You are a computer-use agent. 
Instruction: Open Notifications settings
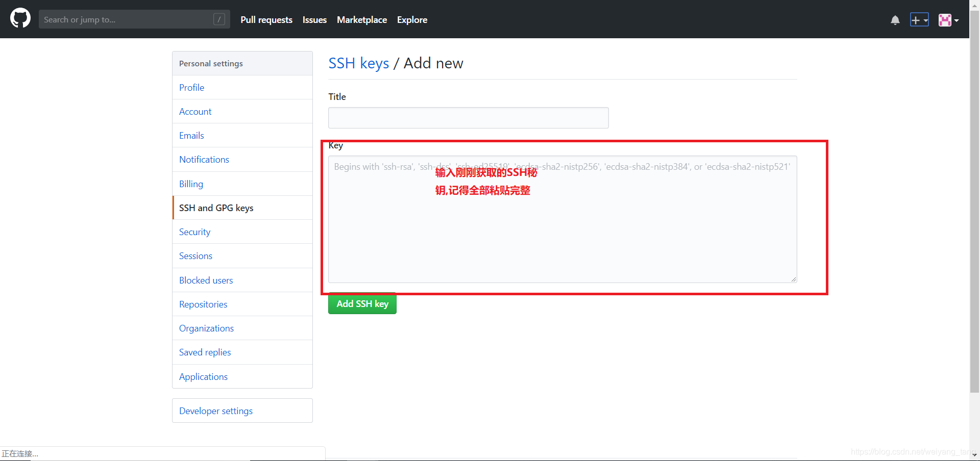242,159
